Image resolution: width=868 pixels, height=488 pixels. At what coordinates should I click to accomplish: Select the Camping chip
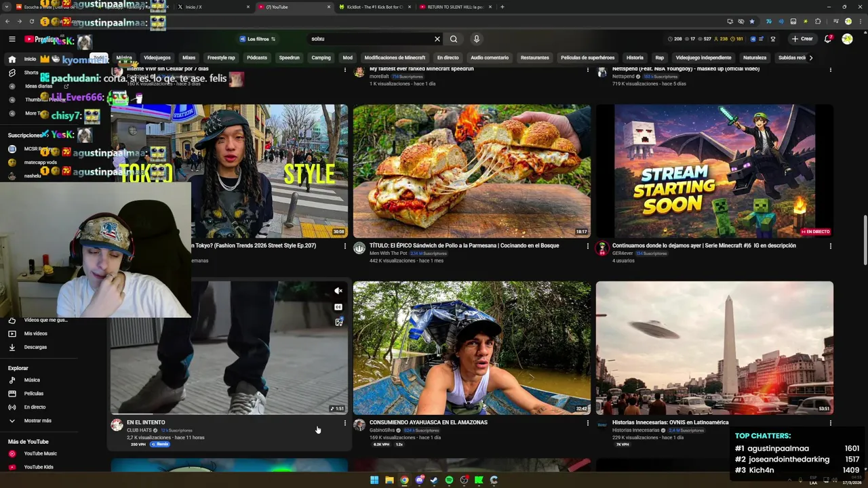[x=321, y=58]
